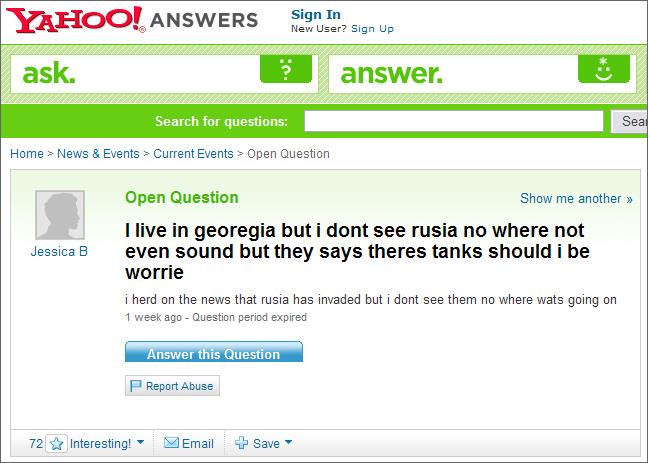648x463 pixels.
Task: Click the smiley face answer icon
Action: [x=605, y=70]
